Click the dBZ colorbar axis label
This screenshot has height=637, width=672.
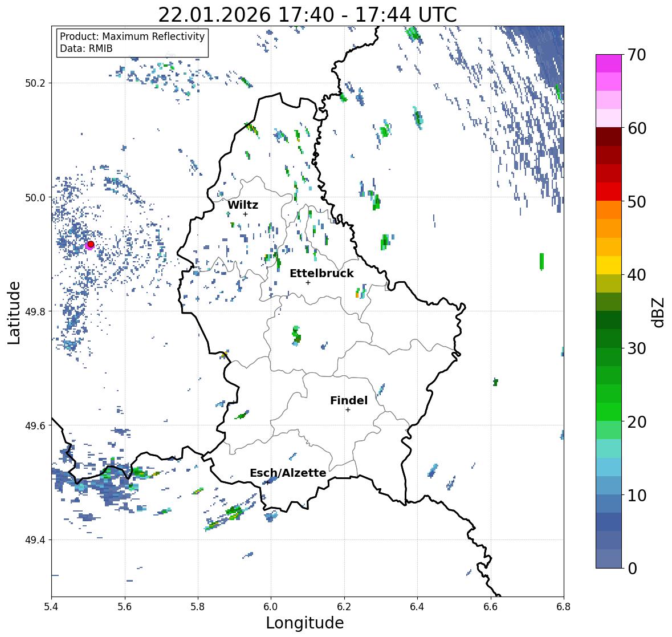click(658, 313)
